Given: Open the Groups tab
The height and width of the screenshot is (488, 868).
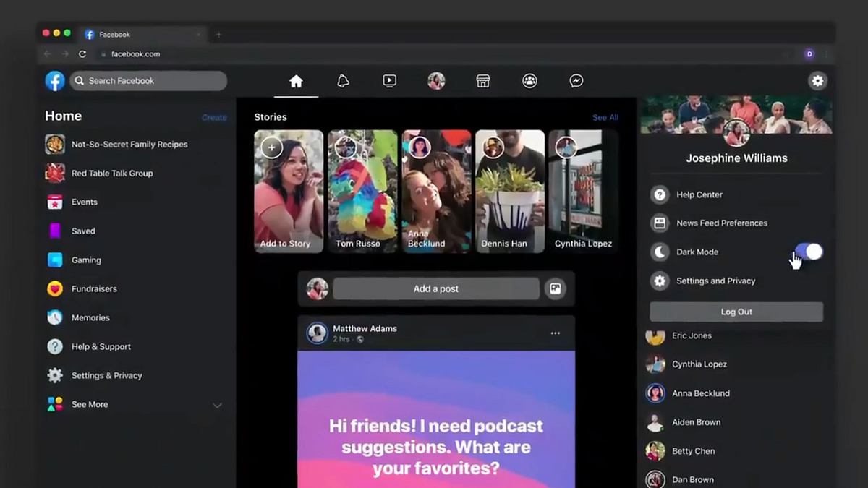Looking at the screenshot, I should 529,81.
